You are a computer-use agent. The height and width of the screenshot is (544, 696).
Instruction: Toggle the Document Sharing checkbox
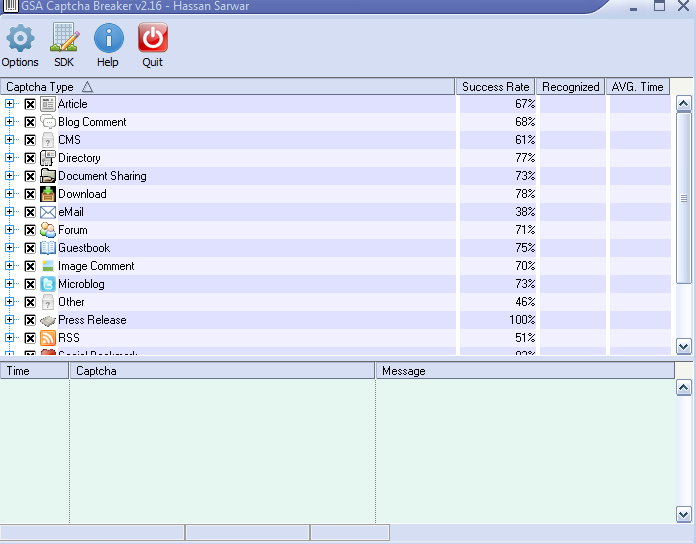pyautogui.click(x=30, y=176)
